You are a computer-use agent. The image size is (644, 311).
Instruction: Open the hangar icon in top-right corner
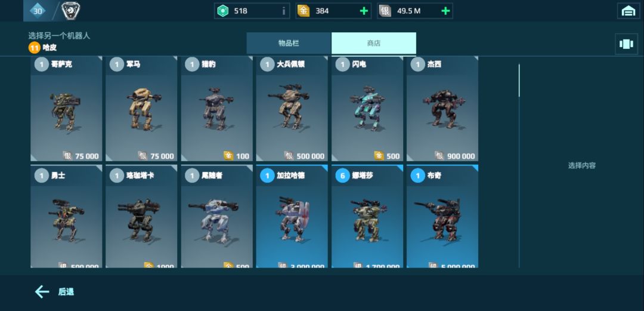(x=628, y=11)
